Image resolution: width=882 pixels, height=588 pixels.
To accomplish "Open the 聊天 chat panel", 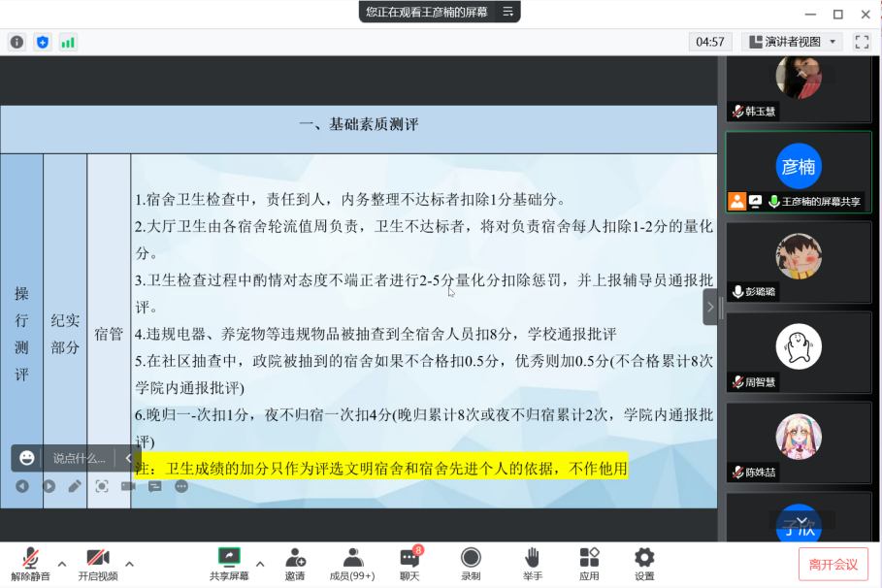I will coord(409,563).
